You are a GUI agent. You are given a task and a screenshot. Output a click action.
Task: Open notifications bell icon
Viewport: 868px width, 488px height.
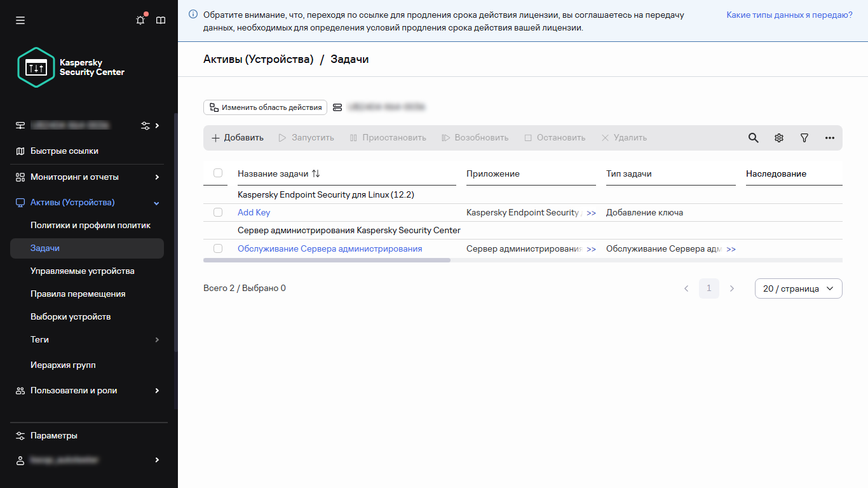(140, 20)
